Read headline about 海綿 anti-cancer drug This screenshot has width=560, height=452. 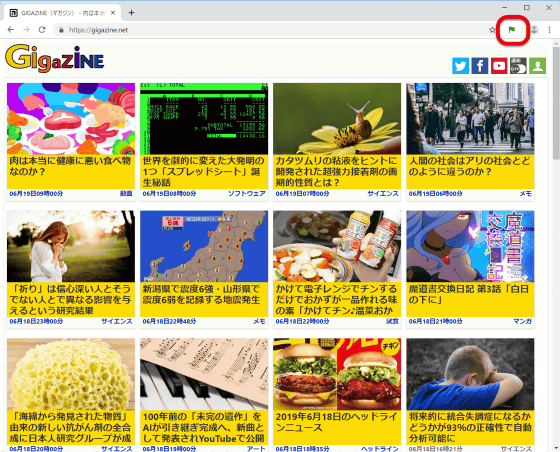point(70,427)
